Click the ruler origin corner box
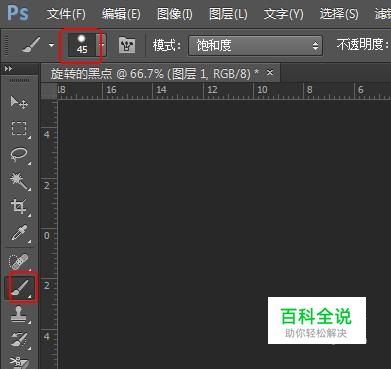This screenshot has width=391, height=369. (49, 91)
